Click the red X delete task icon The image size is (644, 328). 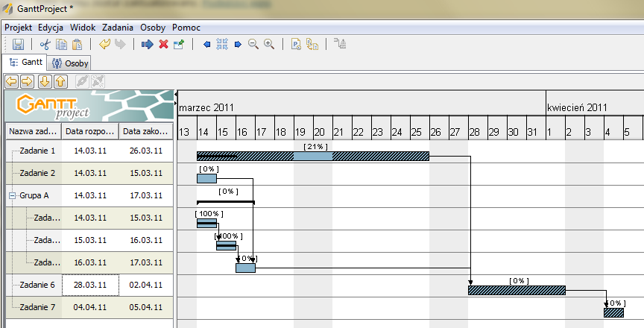click(x=163, y=45)
